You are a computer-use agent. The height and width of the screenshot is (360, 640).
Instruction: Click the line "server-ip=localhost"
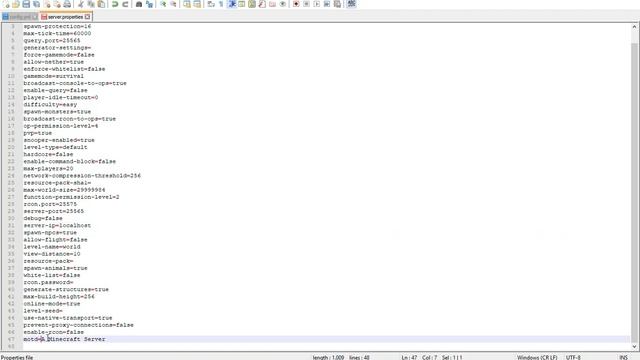pyautogui.click(x=57, y=225)
